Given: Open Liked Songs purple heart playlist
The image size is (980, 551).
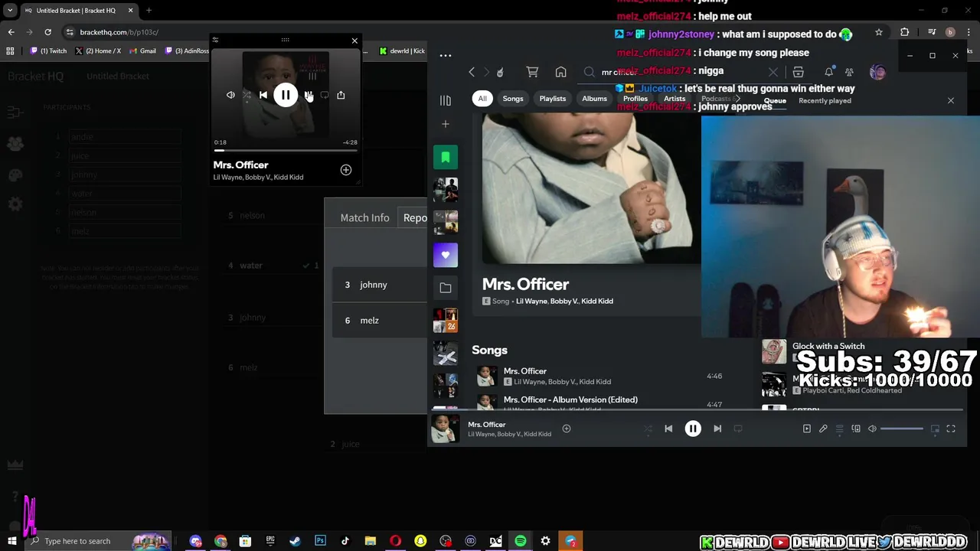Looking at the screenshot, I should [x=446, y=255].
